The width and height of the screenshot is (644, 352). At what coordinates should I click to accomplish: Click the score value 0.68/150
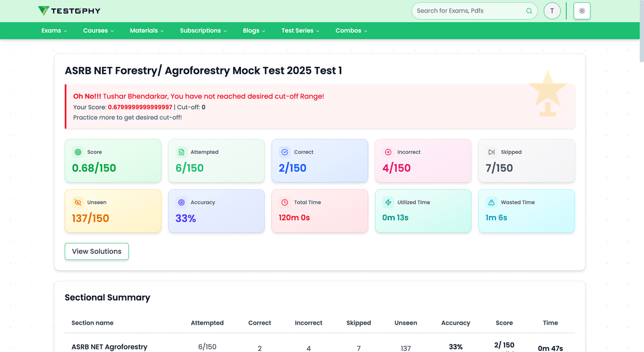(x=94, y=168)
